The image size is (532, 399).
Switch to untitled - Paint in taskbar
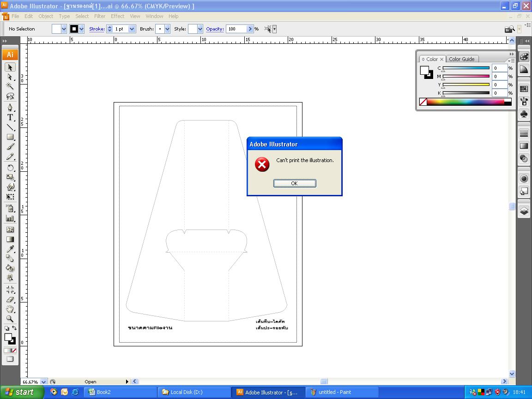pos(342,392)
